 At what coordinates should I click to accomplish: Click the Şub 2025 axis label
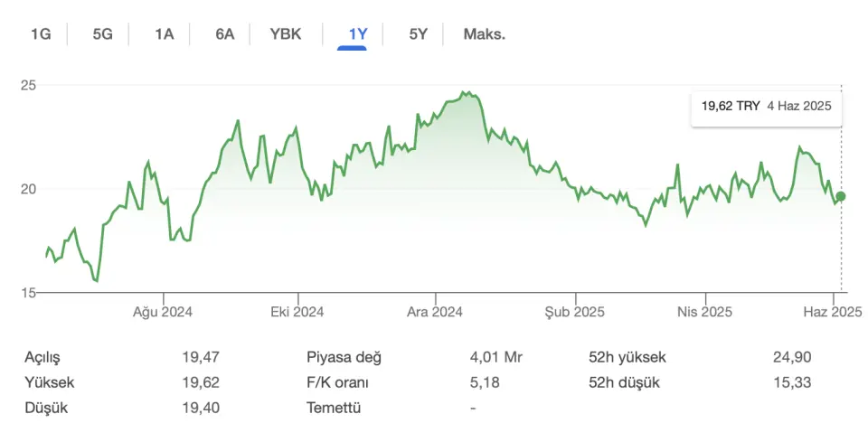coord(575,312)
